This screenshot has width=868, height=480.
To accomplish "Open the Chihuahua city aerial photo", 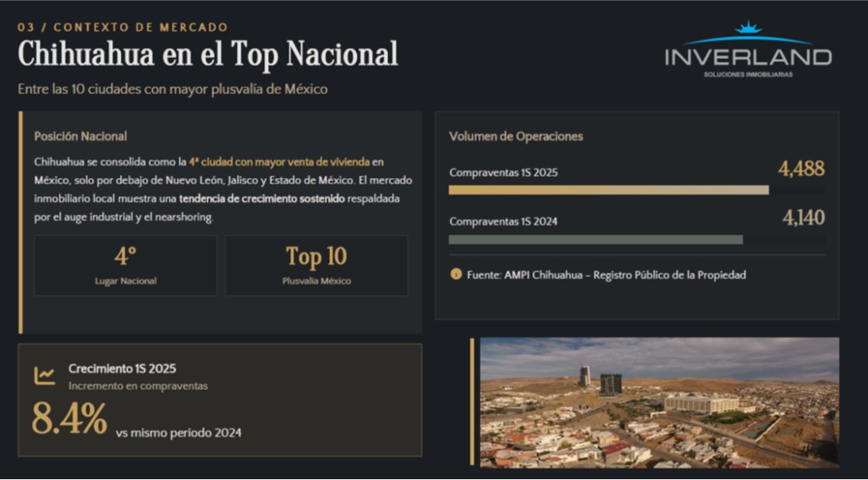I will [659, 402].
